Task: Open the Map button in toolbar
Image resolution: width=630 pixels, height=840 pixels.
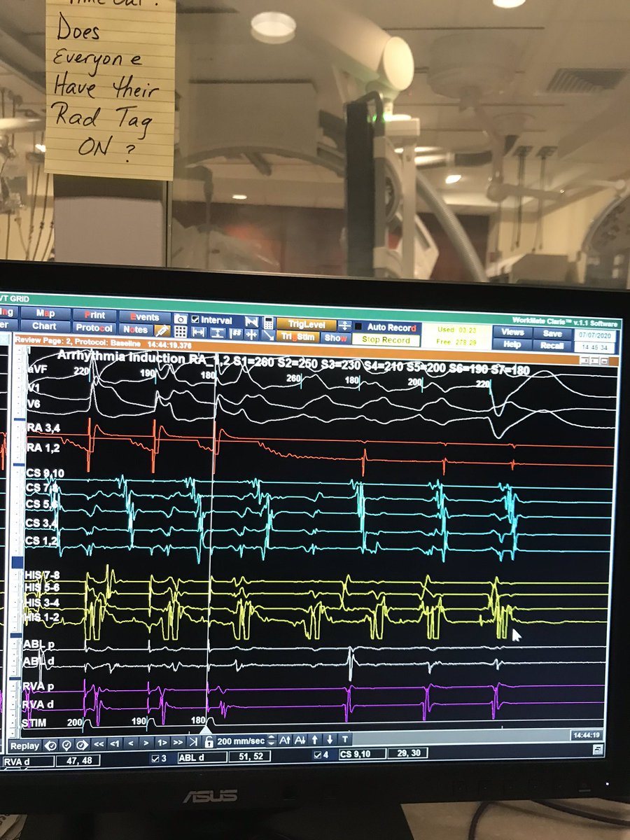Action: (x=45, y=314)
